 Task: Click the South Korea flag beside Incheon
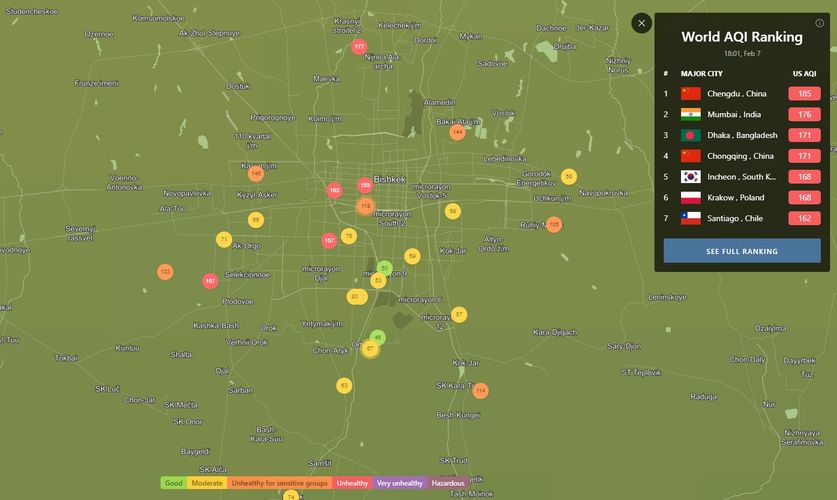691,177
